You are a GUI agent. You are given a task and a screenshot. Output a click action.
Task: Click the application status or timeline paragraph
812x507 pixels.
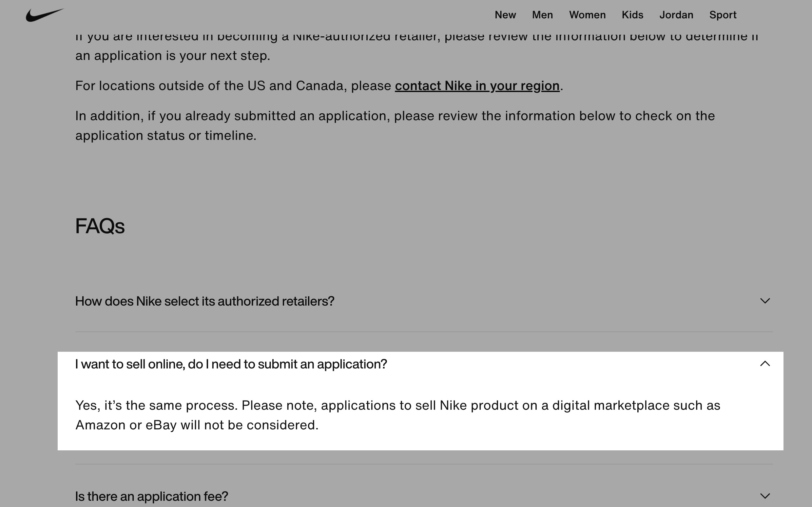(x=395, y=126)
